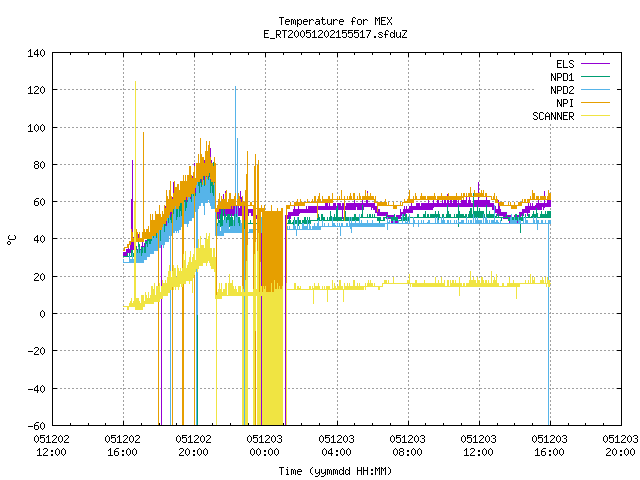Image resolution: width=640 pixels, height=480 pixels.
Task: Click the SCANNER legend label
Action: click(553, 116)
